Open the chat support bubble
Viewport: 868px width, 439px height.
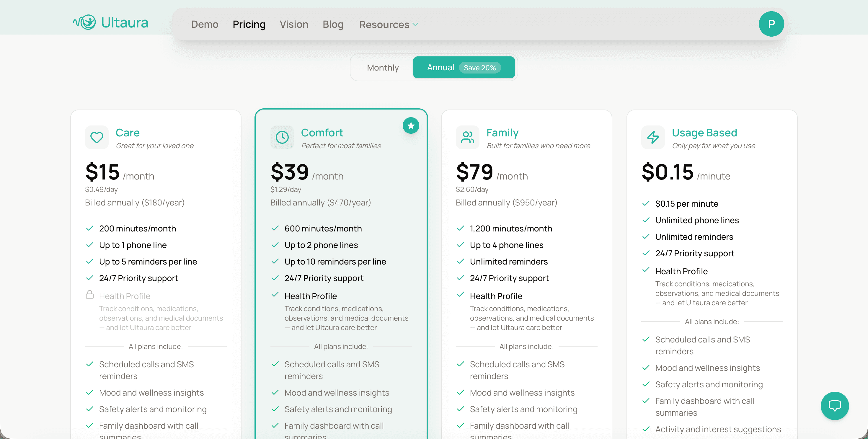click(834, 406)
